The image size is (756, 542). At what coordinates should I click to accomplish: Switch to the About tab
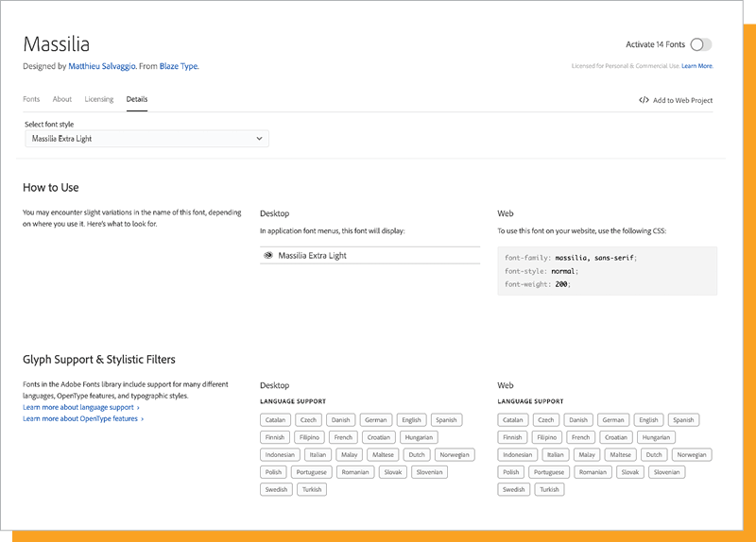tap(62, 99)
